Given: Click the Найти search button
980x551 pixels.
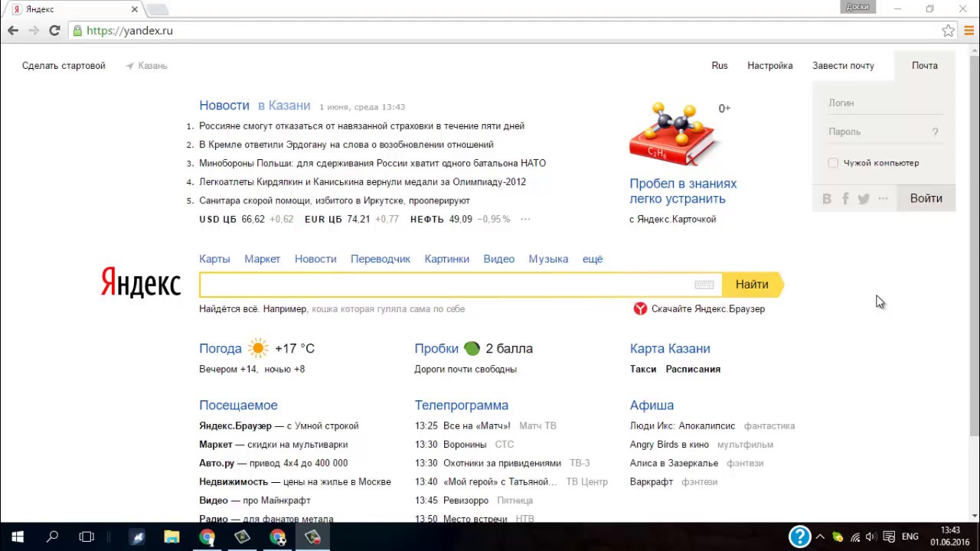Looking at the screenshot, I should [x=752, y=285].
